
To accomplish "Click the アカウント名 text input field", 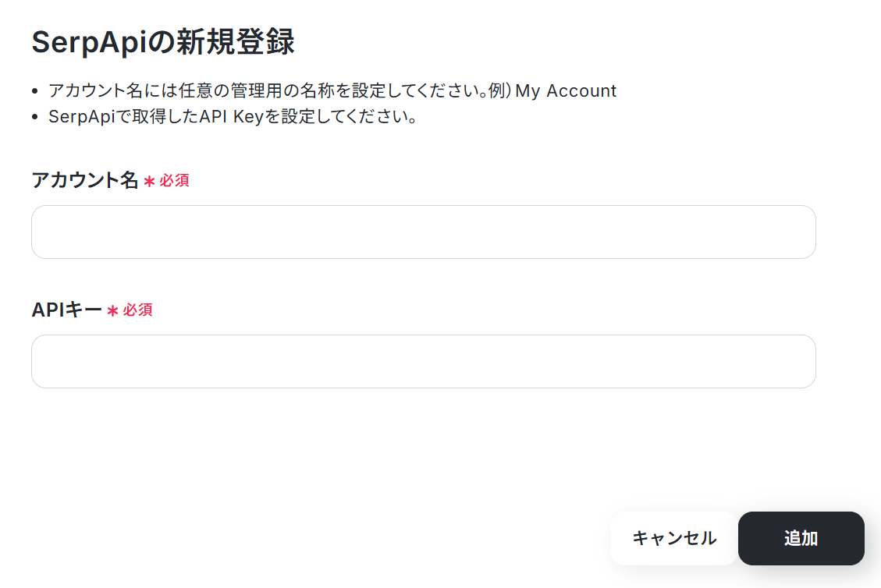I will pos(423,232).
